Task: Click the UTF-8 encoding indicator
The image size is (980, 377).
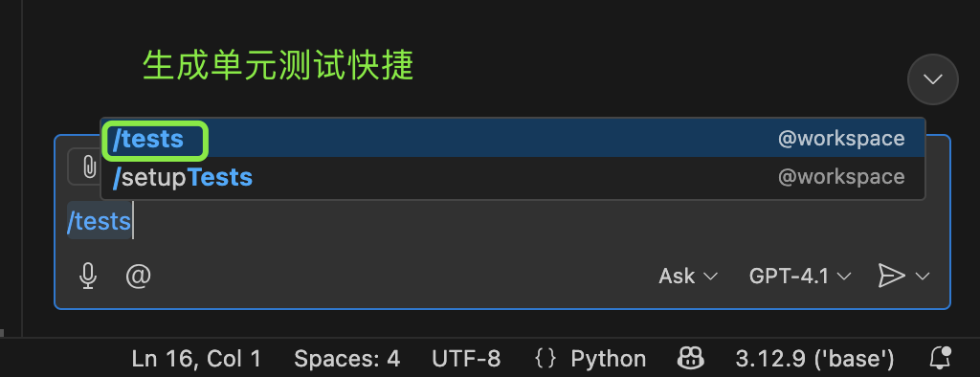Action: click(x=466, y=359)
